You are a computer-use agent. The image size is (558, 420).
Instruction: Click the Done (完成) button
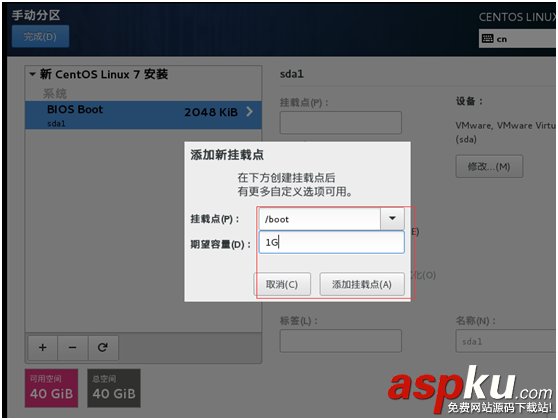click(40, 36)
